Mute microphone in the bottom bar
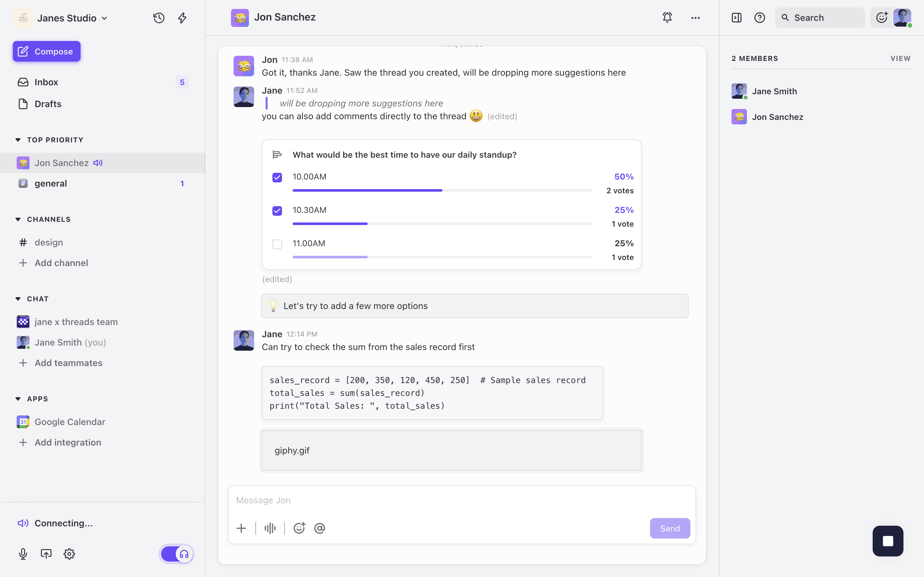 [23, 554]
